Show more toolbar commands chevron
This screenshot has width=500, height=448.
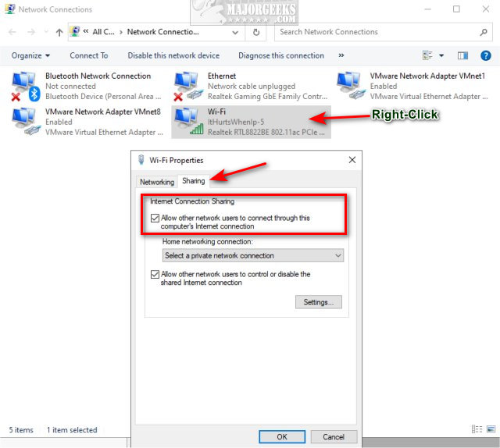click(x=341, y=55)
